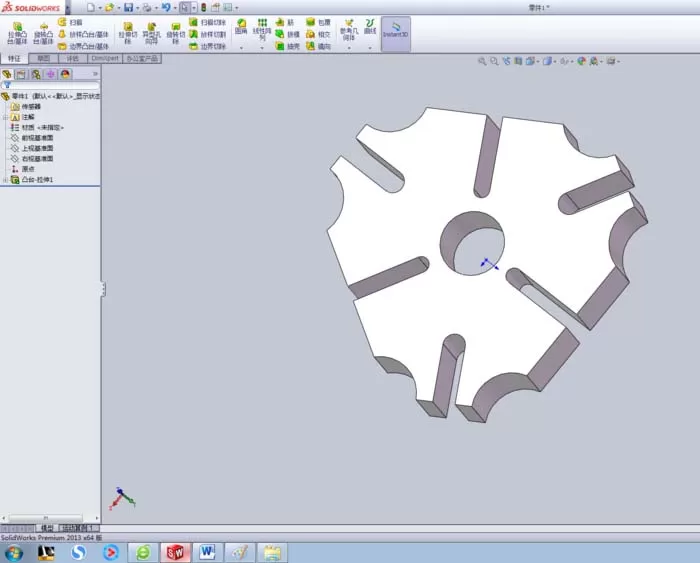Select the Material (材质 <未指定>) tree item
This screenshot has width=700, height=563.
tap(38, 127)
